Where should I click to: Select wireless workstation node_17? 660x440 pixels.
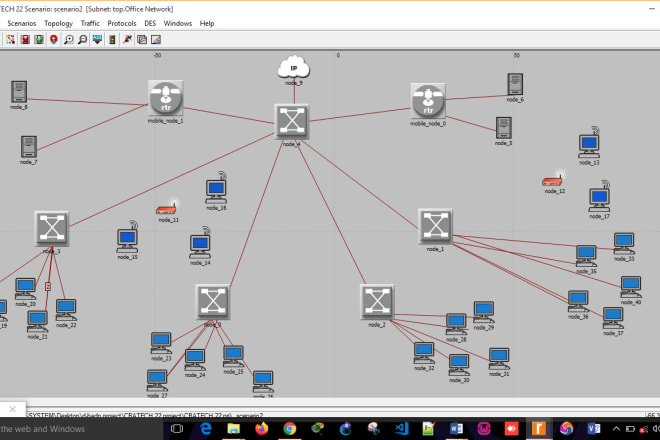(599, 197)
